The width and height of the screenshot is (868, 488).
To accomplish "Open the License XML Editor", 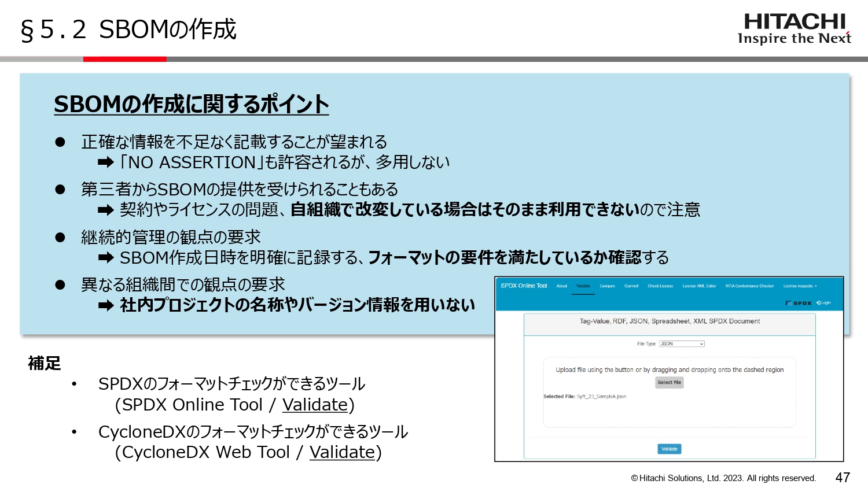I will tap(700, 286).
